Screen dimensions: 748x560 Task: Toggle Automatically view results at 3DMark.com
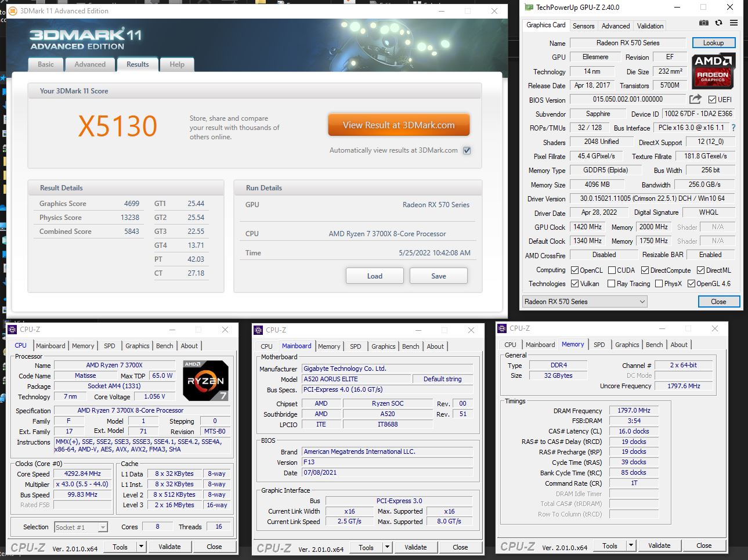[467, 150]
